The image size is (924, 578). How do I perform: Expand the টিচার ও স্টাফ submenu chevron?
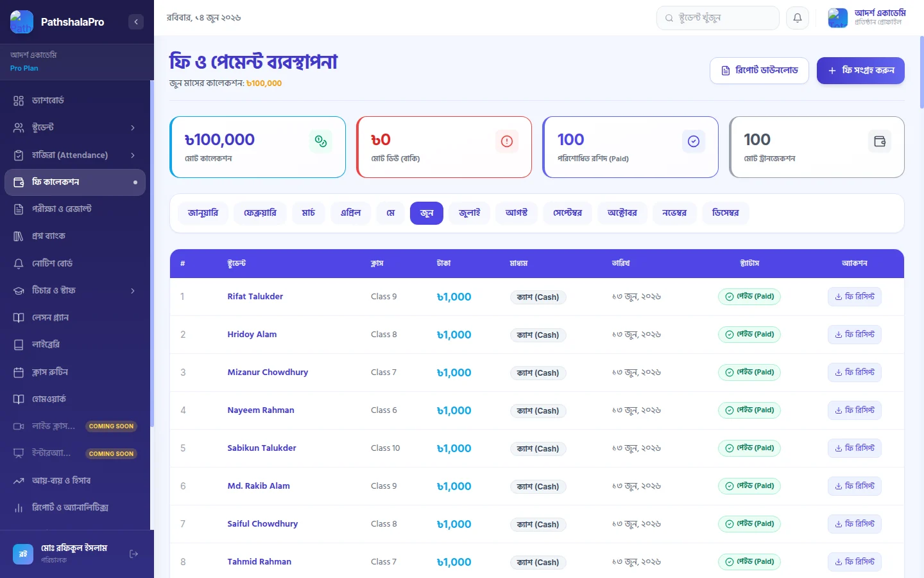pyautogui.click(x=133, y=291)
